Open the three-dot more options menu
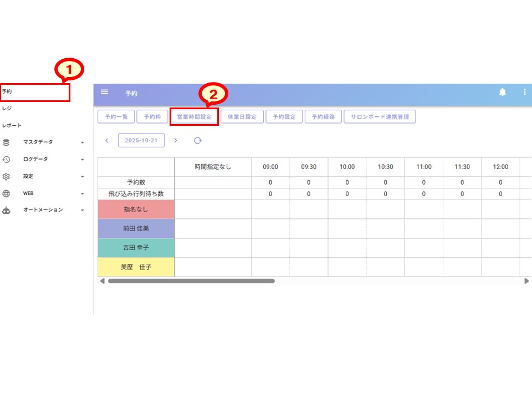Viewport: 532px width, 399px height. pos(524,93)
